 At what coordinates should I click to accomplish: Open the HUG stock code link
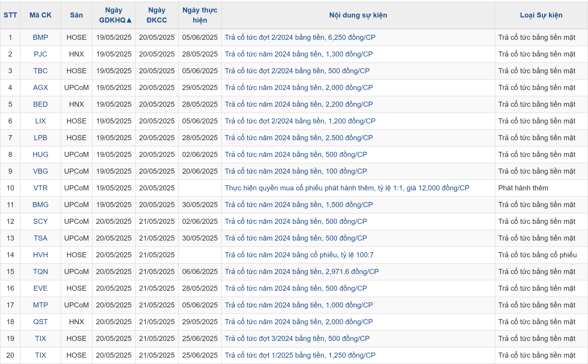[x=41, y=154]
